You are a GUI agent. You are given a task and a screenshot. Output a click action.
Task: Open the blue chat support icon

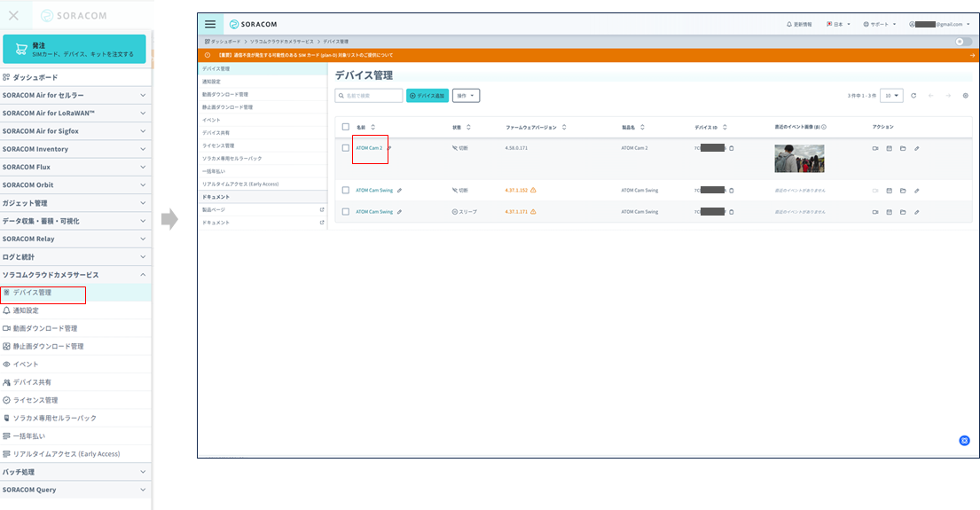click(x=964, y=441)
